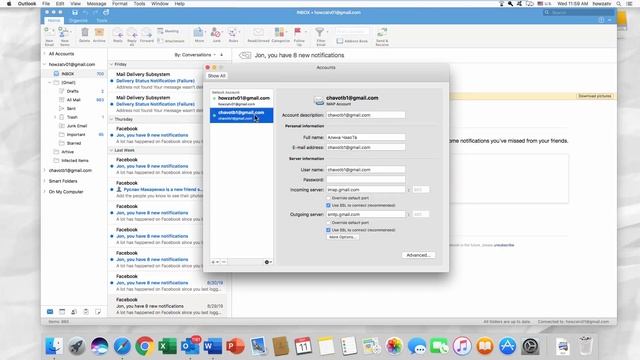Screen dimensions: 640x360
Task: Click the Move icon in ribbon
Action: tap(199, 33)
